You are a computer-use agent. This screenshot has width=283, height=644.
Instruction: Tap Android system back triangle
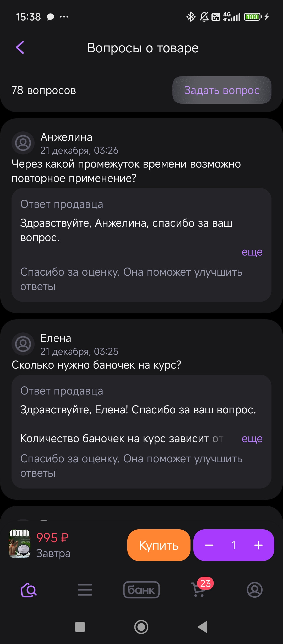click(203, 627)
